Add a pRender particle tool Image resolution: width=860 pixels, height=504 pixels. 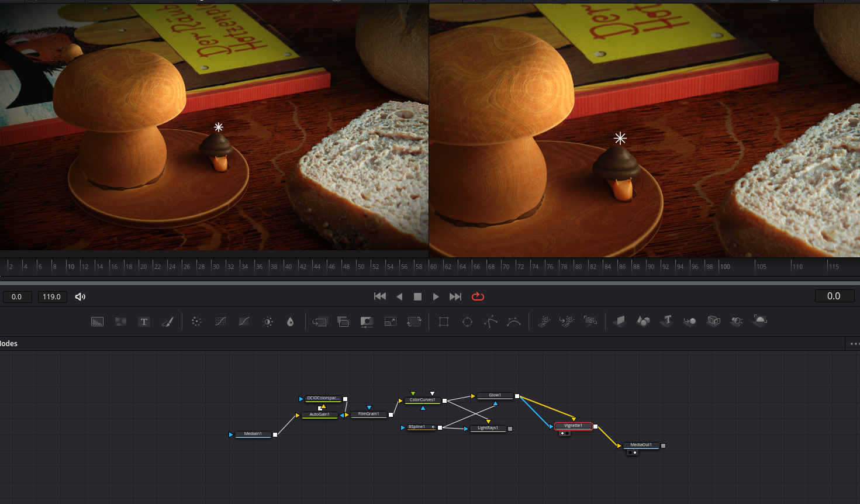tap(590, 321)
